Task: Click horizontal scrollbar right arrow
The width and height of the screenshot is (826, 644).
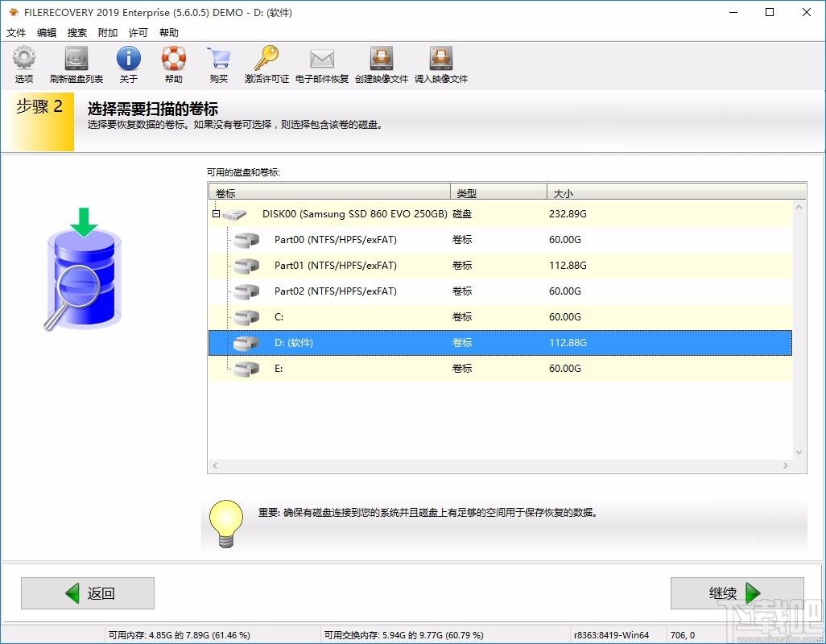Action: (x=786, y=466)
